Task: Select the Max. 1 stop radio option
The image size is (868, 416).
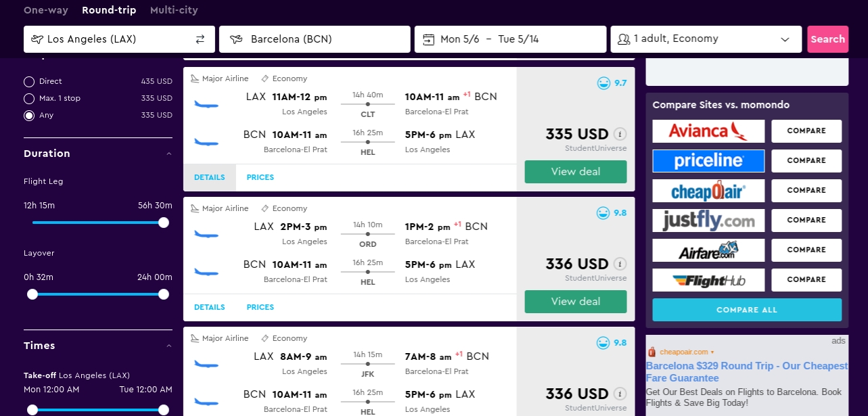Action: point(29,99)
